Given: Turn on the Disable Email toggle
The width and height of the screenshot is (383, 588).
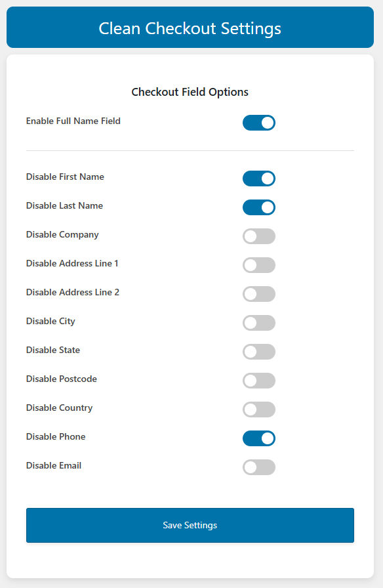Looking at the screenshot, I should pyautogui.click(x=259, y=467).
